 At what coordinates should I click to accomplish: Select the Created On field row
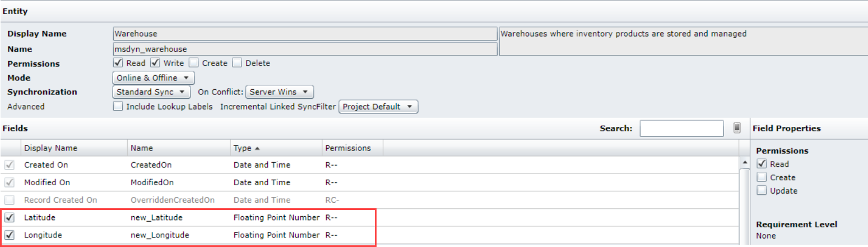click(x=47, y=166)
